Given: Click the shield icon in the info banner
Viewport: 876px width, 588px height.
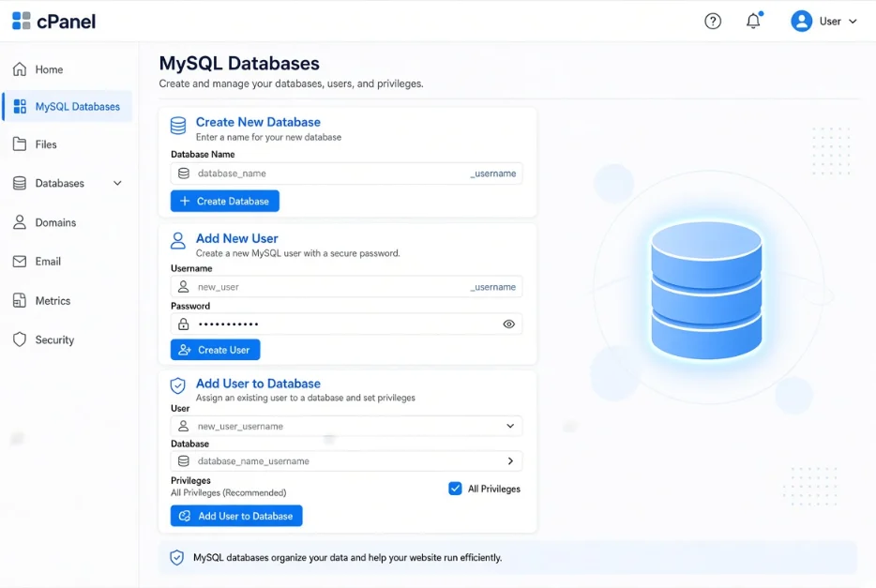Looking at the screenshot, I should [x=176, y=557].
